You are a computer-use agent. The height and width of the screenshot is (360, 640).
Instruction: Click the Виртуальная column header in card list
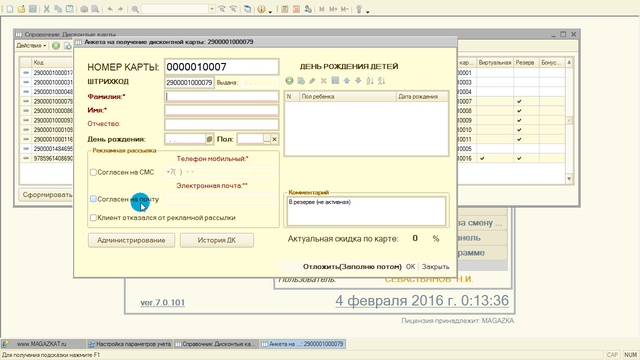(x=495, y=62)
